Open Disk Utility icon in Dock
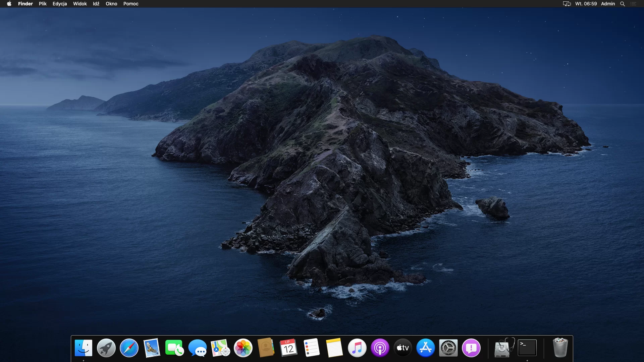This screenshot has height=362, width=644. tap(504, 348)
